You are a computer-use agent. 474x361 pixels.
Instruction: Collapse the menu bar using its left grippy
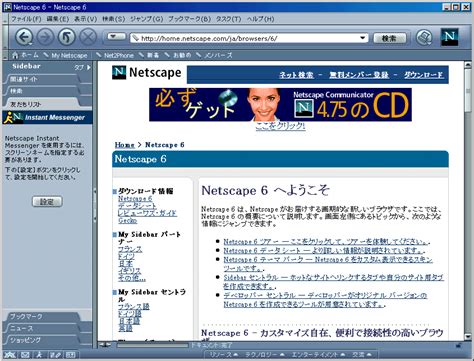pyautogui.click(x=5, y=19)
